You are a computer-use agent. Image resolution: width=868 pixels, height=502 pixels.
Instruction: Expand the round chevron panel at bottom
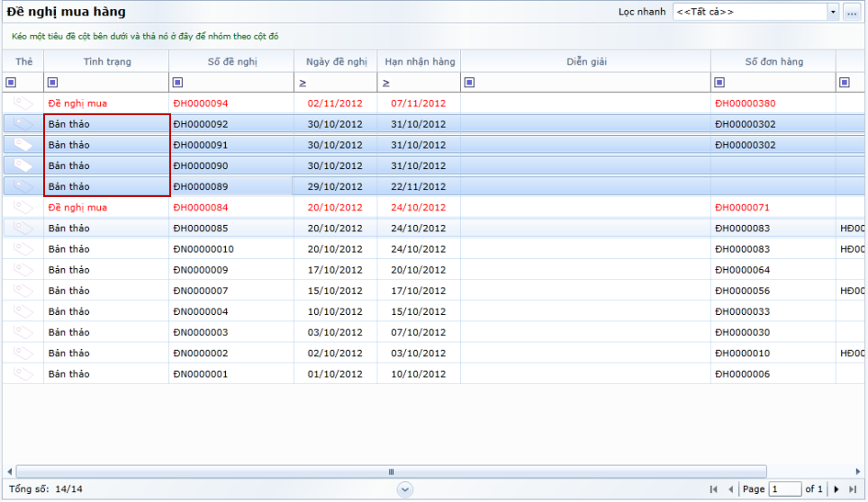405,489
